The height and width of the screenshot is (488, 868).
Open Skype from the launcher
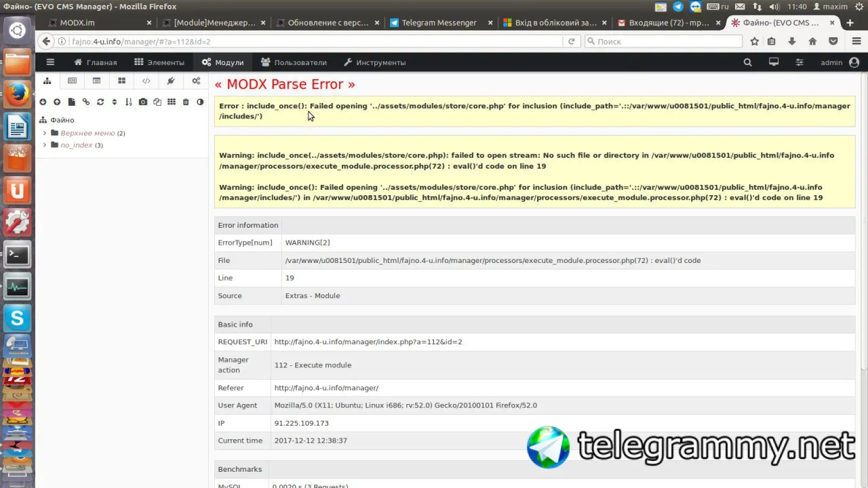click(17, 319)
